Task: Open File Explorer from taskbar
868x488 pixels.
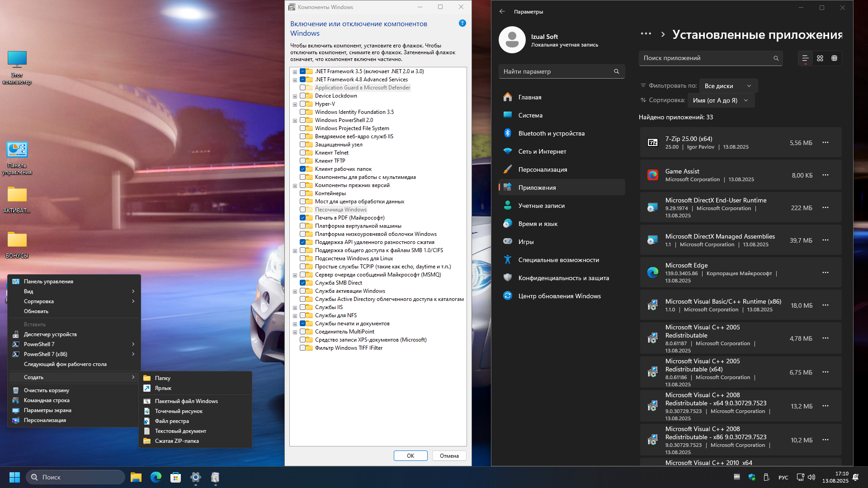Action: (x=136, y=477)
